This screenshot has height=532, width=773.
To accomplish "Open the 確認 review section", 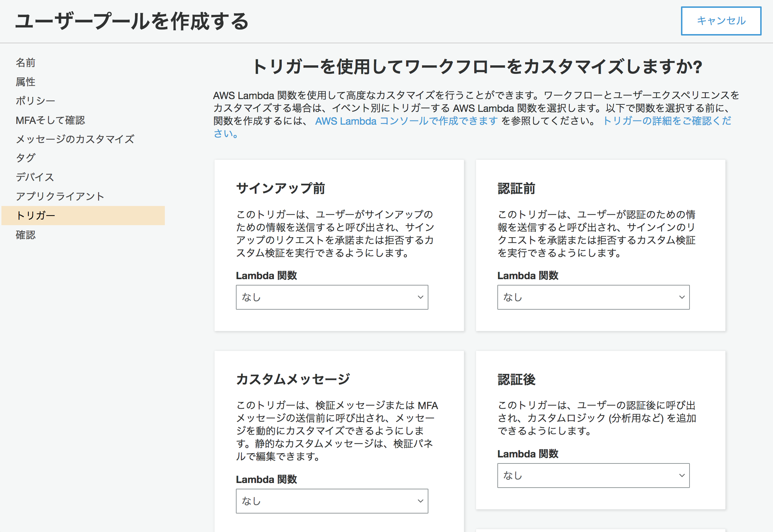I will pos(25,235).
